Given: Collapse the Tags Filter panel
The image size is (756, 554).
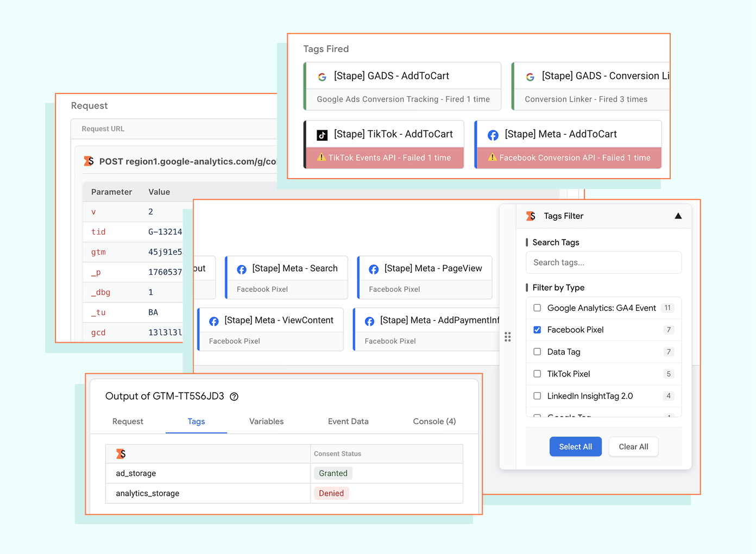Looking at the screenshot, I should [678, 216].
